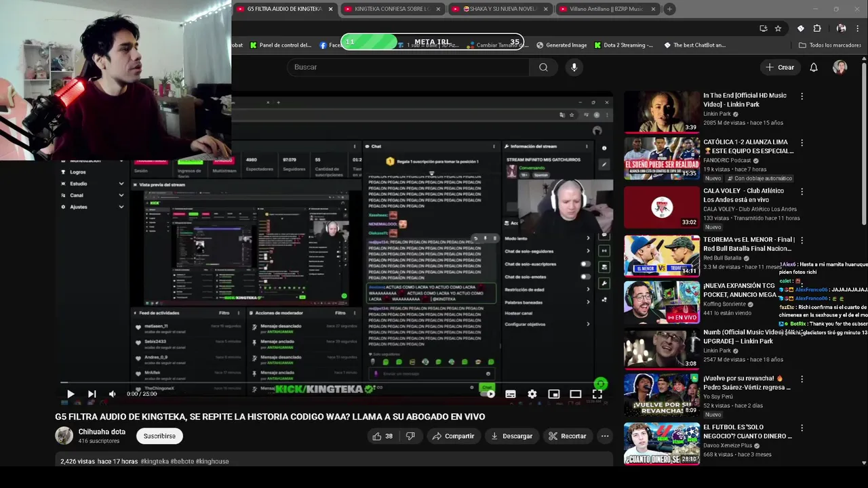Open the YouTube account avatar menu
The image size is (868, 488).
[840, 67]
